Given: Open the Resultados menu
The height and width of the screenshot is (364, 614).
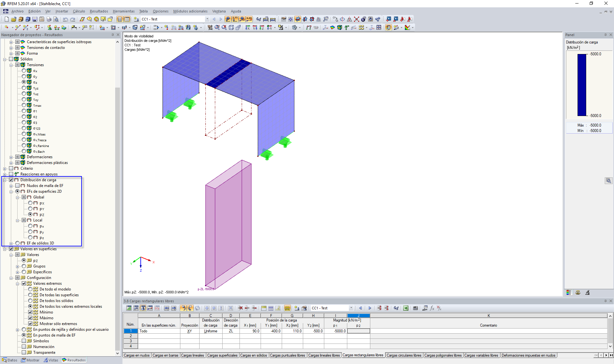Looking at the screenshot, I should pos(98,11).
